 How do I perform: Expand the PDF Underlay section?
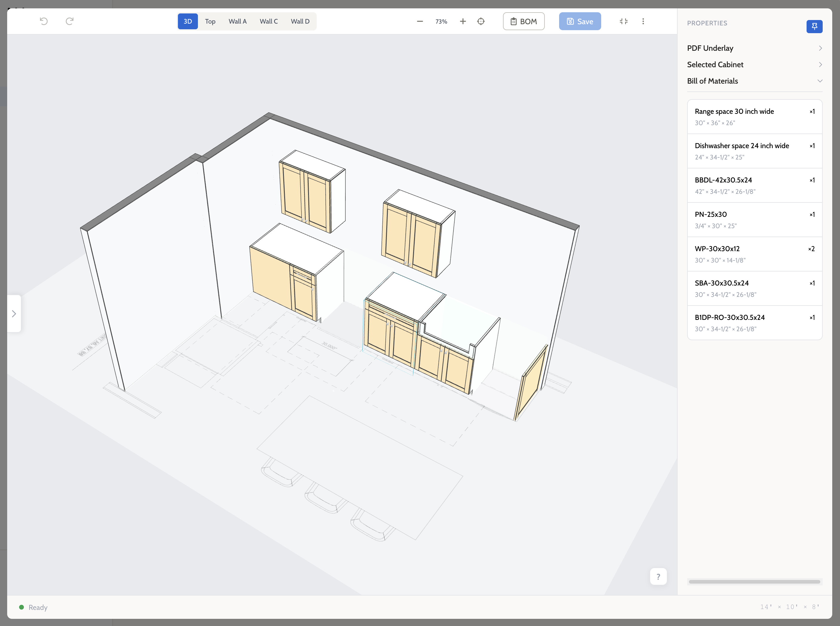pos(754,48)
